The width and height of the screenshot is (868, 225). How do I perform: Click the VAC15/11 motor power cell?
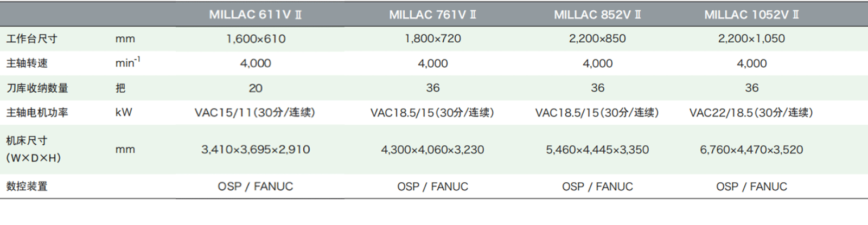(255, 113)
